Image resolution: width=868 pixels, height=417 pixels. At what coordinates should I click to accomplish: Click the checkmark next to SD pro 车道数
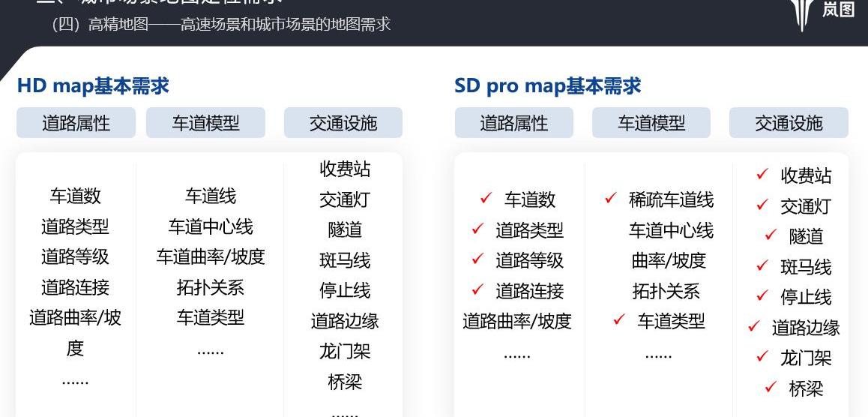pos(486,198)
